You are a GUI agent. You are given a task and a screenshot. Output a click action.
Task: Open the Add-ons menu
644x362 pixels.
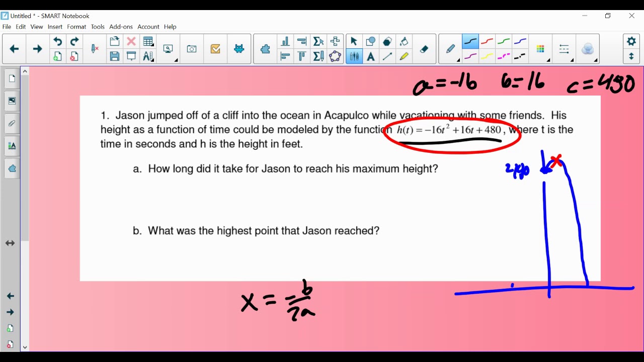[x=121, y=27]
